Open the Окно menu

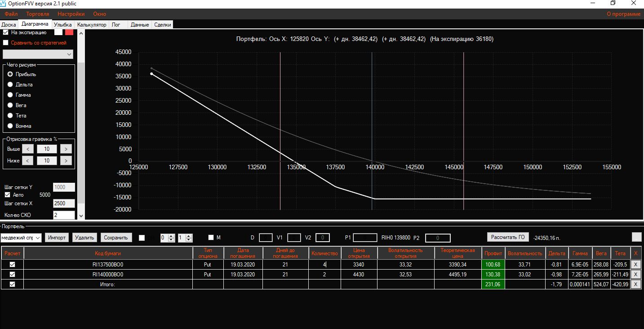tap(99, 14)
